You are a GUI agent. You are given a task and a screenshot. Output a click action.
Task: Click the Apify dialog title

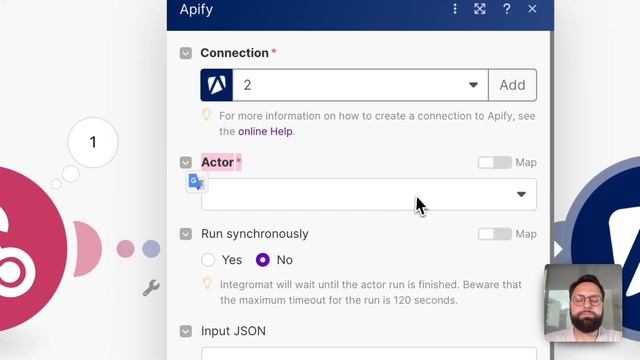[196, 9]
